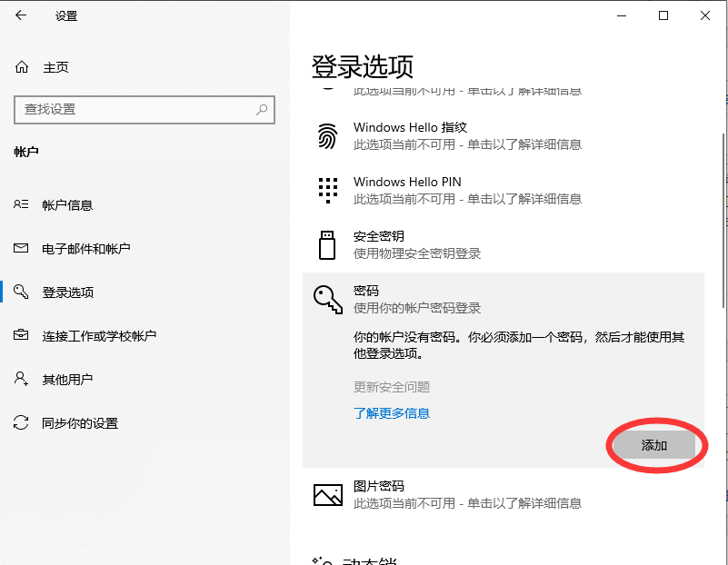Click the 设置 window title text
Image resolution: width=728 pixels, height=565 pixels.
[66, 15]
